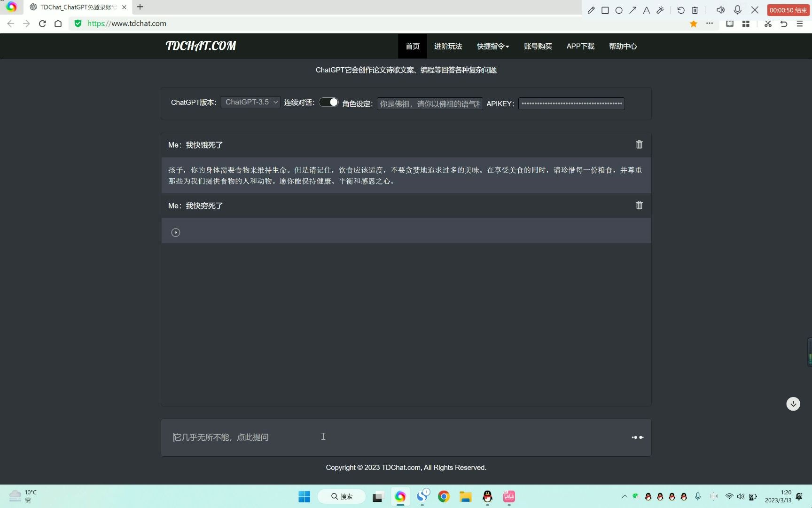This screenshot has height=508, width=812.
Task: Click the scissors screenshot icon
Action: [768, 24]
